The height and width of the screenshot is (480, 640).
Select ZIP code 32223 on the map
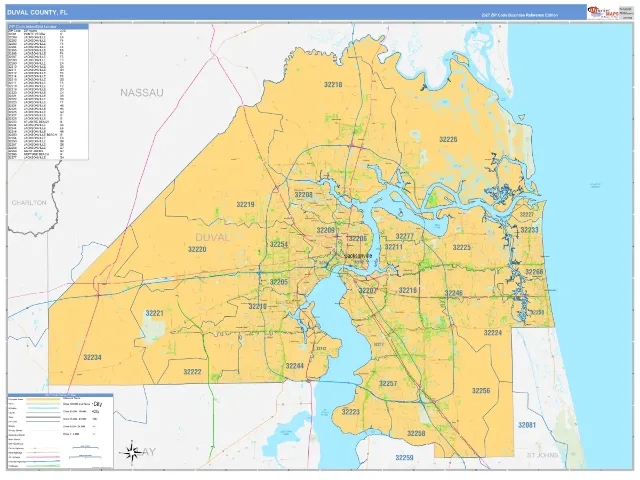pyautogui.click(x=351, y=412)
